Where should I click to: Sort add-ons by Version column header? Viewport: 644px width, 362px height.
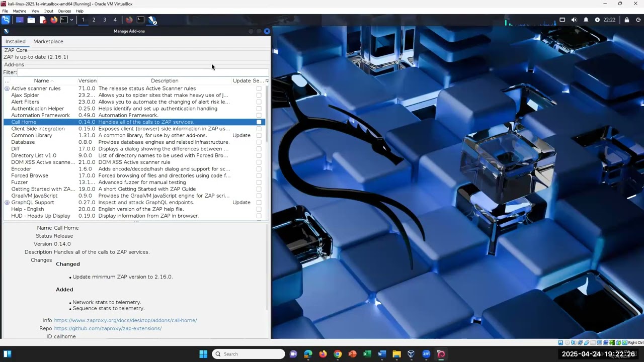tap(88, 80)
